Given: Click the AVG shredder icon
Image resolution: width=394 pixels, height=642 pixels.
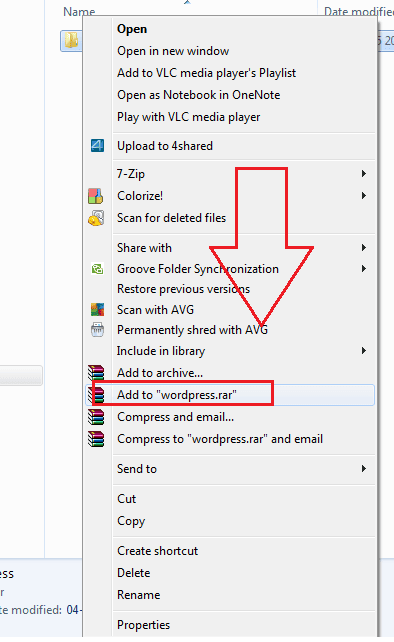Looking at the screenshot, I should pyautogui.click(x=97, y=330).
